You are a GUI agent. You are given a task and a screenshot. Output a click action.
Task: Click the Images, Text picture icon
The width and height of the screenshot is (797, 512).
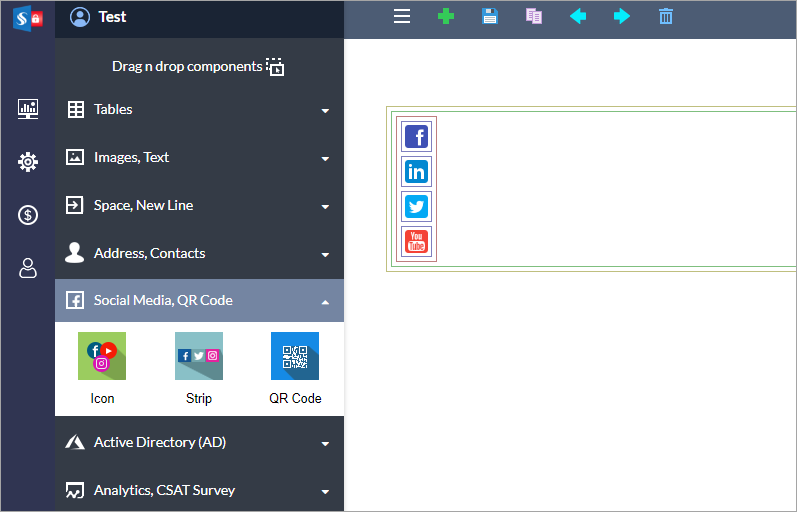(x=75, y=157)
